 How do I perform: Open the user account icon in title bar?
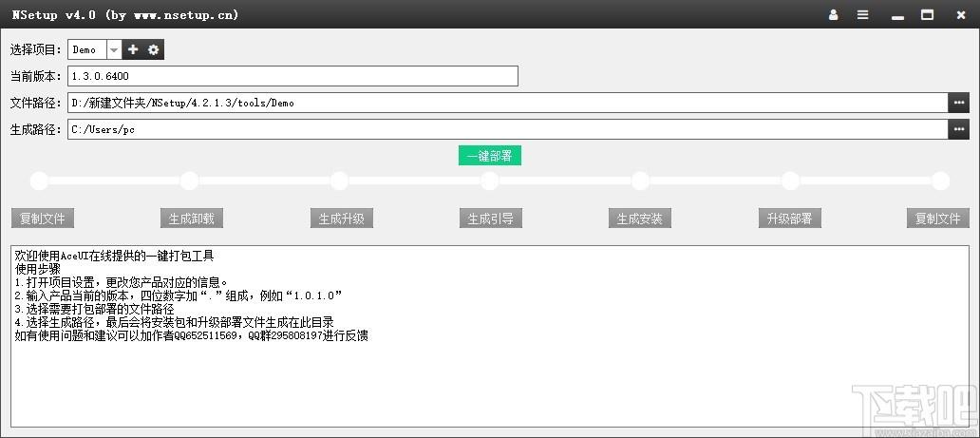[x=833, y=15]
